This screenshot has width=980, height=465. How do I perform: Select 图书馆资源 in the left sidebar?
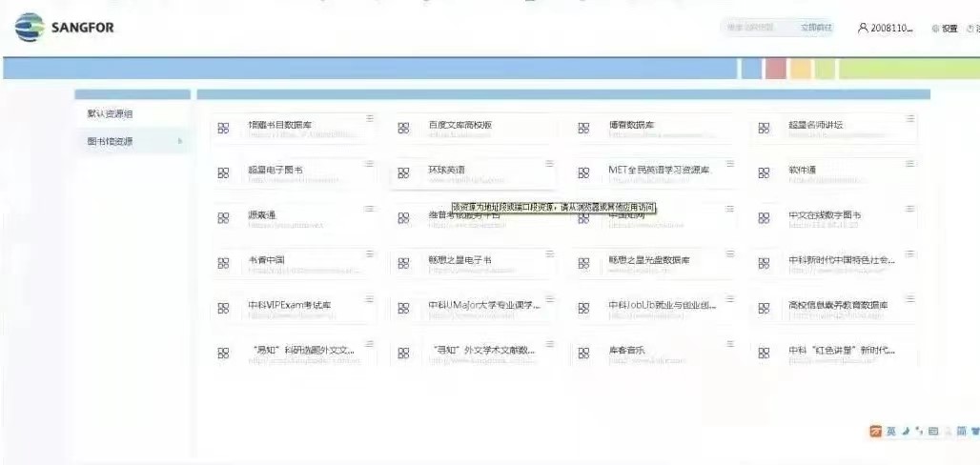click(111, 142)
